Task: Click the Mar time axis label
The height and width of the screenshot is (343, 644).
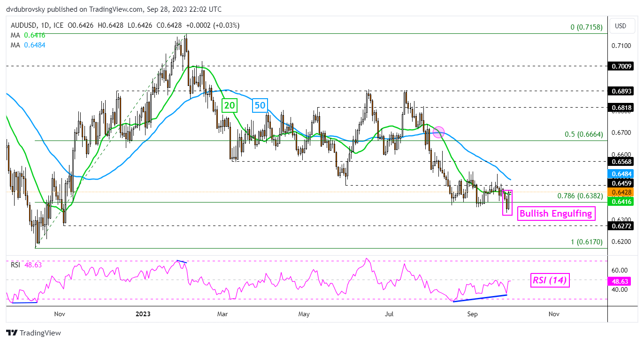Action: click(222, 313)
